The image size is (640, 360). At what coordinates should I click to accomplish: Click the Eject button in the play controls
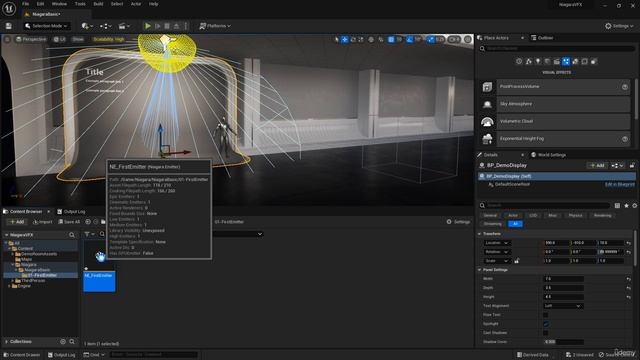tap(176, 26)
